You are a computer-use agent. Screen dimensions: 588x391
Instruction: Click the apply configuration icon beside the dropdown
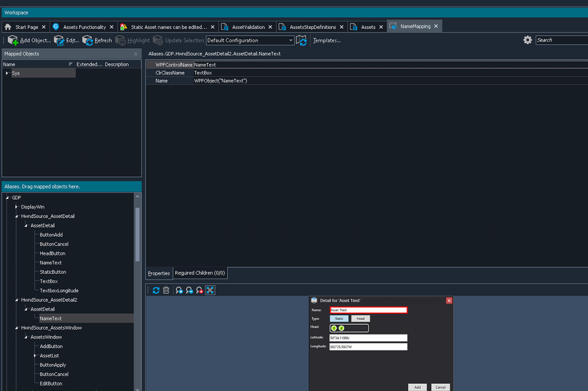point(301,41)
